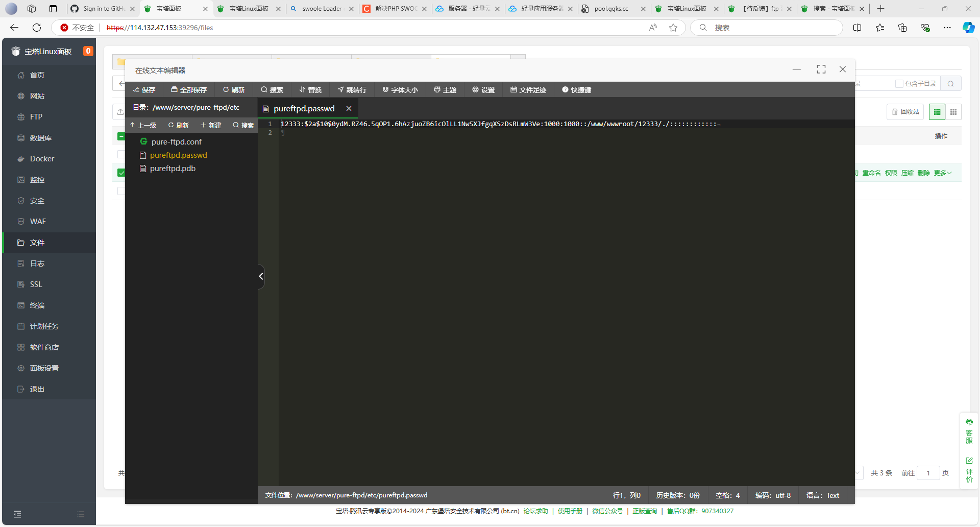Go up one level (上一级) in file tree
980x527 pixels.
[x=143, y=125]
